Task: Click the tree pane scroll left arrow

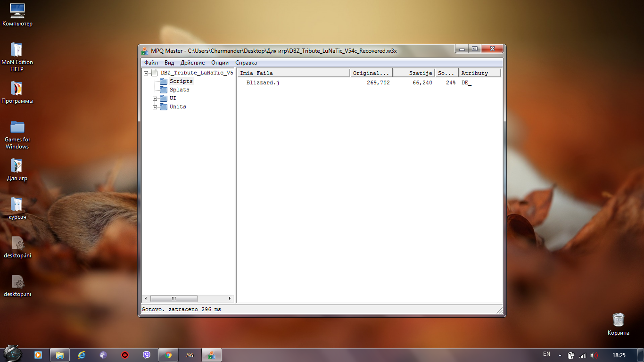Action: point(146,298)
